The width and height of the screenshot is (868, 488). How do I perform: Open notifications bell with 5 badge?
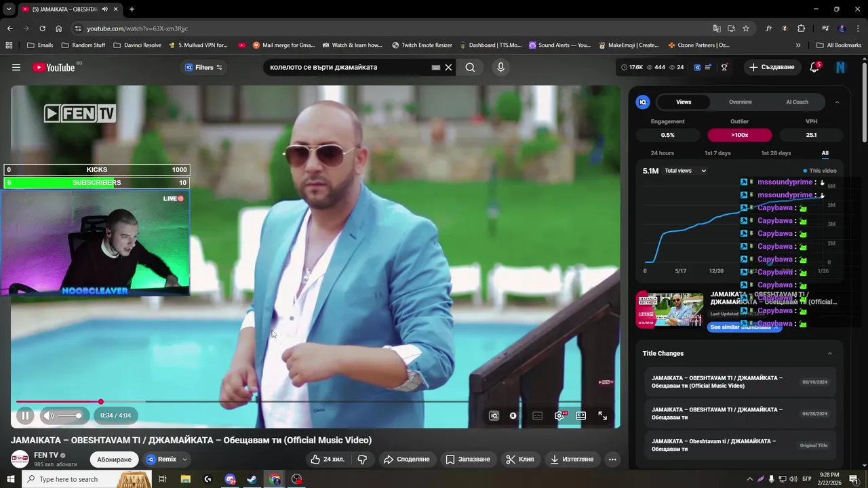tap(814, 67)
